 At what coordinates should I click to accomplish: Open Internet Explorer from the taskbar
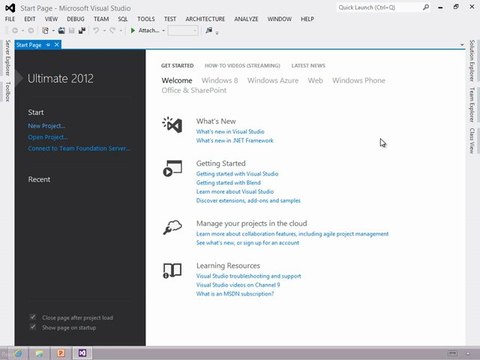click(18, 353)
